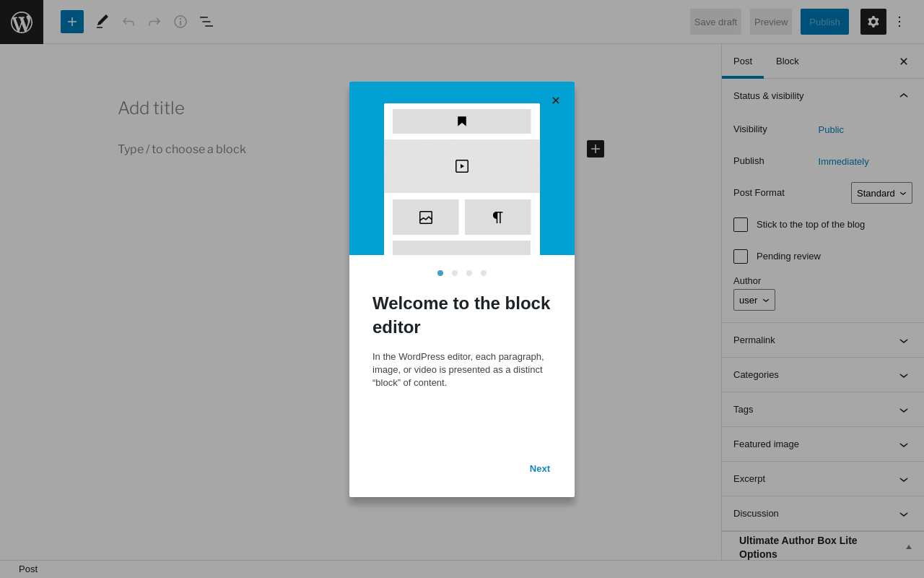Screen dimensions: 924x578
Task: Click the Post breadcrumb in footer
Action: [28, 569]
